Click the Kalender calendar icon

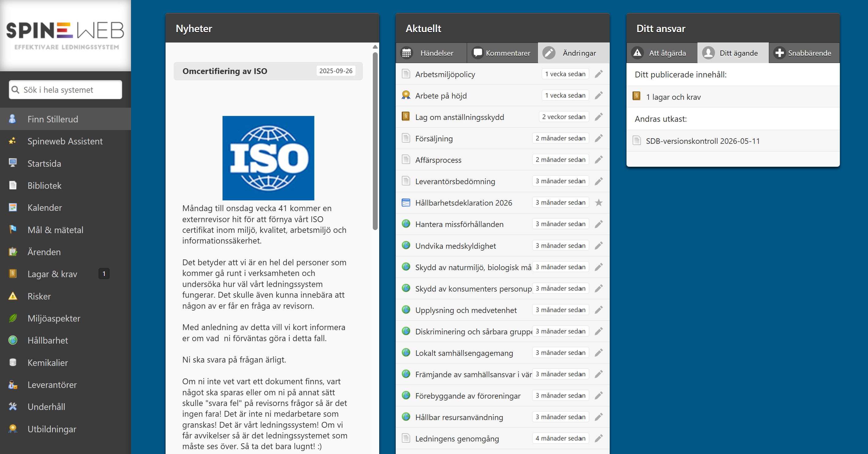click(x=13, y=207)
